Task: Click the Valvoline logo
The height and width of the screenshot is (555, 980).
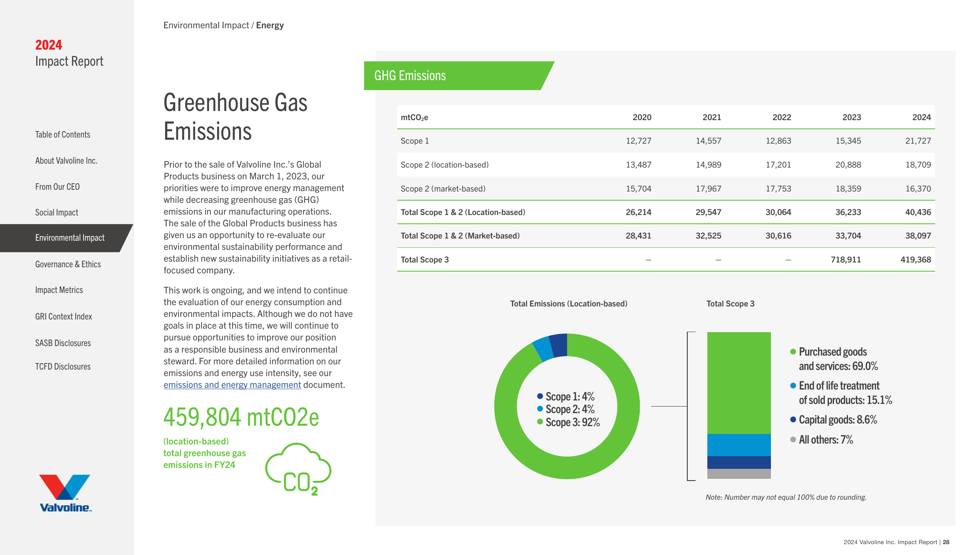Action: click(65, 493)
